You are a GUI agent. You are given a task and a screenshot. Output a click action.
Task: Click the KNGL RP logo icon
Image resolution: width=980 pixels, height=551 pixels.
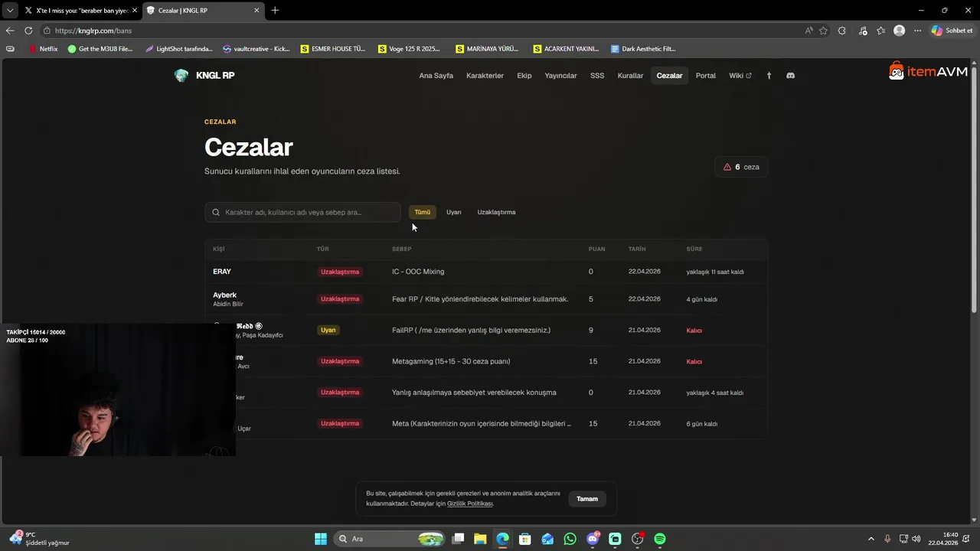point(181,76)
